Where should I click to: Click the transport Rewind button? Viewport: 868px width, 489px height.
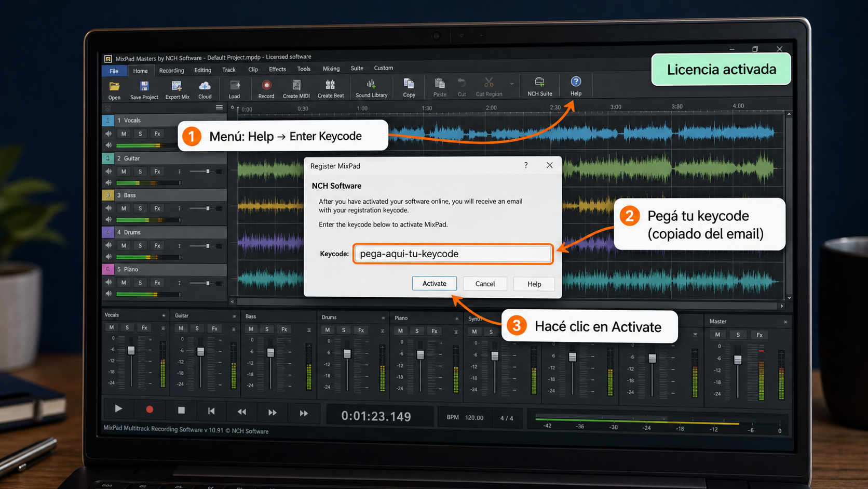point(242,412)
